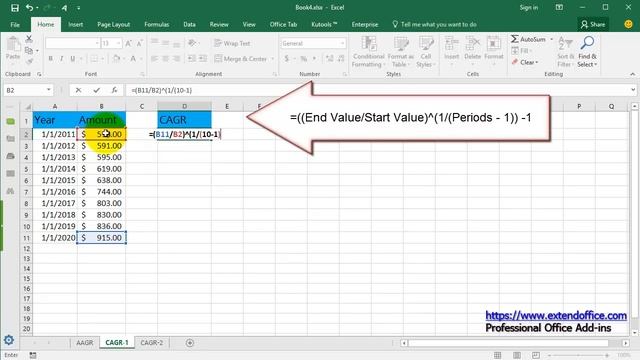Toggle Wrap Text
The height and width of the screenshot is (360, 640).
pos(232,43)
